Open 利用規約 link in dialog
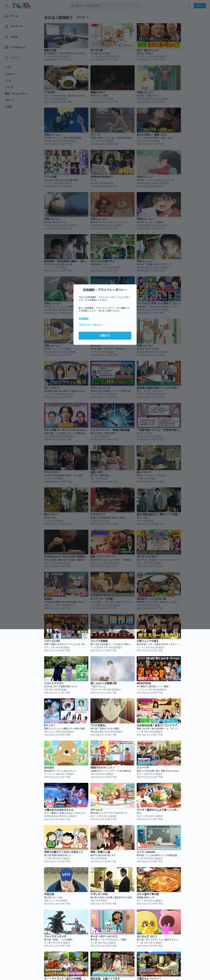This screenshot has width=210, height=980. (x=83, y=319)
